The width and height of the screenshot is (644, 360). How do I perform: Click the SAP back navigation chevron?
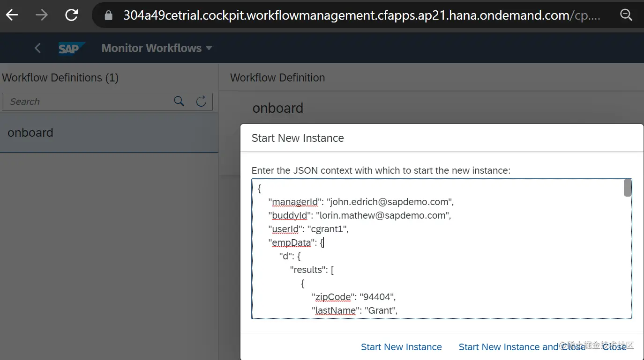coord(38,48)
